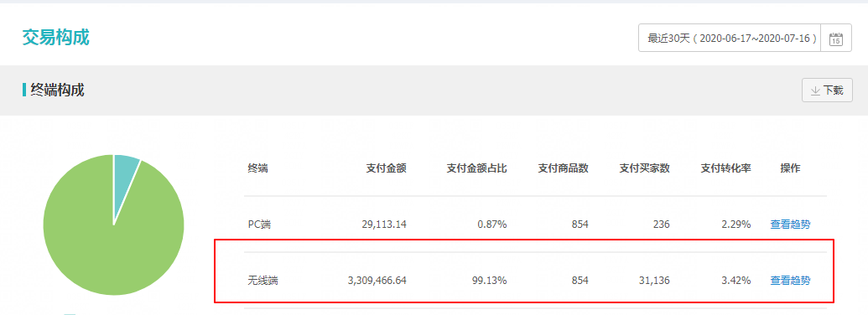The image size is (868, 315).
Task: View PC端 trend via 查看趋势 link
Action: coord(790,225)
